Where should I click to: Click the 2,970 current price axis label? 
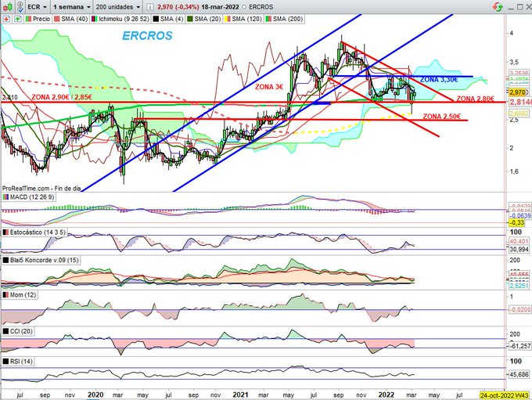(518, 92)
